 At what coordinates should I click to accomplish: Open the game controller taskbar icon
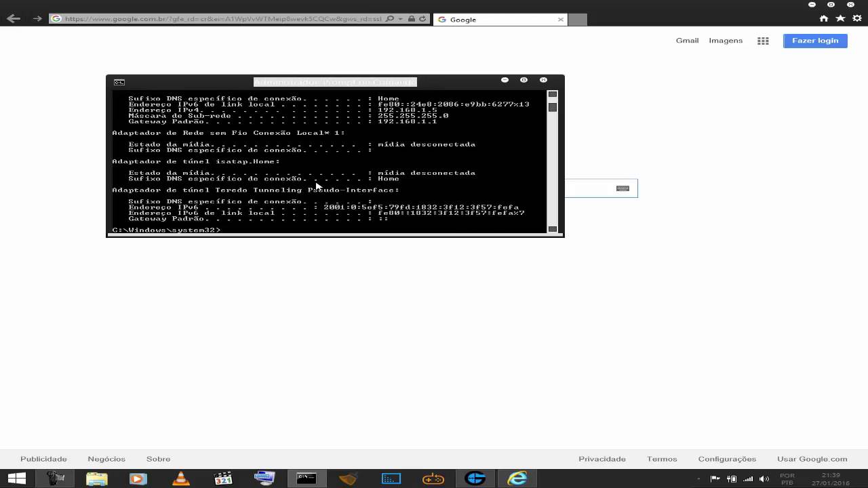433,479
